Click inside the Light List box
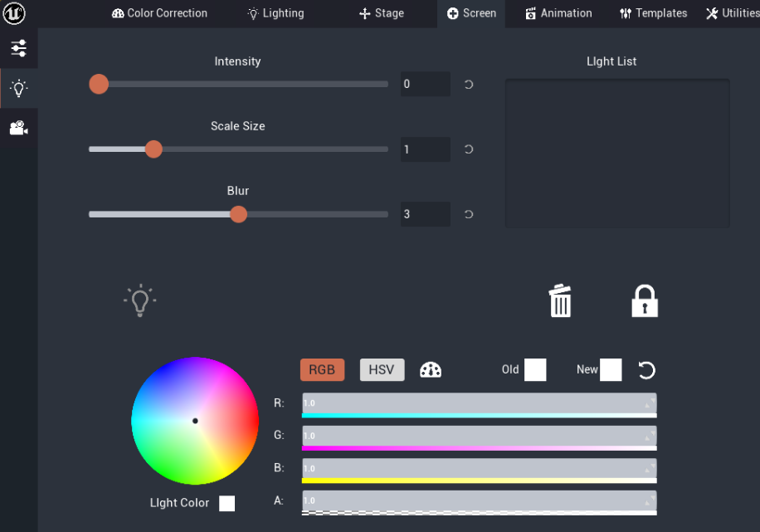Screen dimensions: 760x532 (x=617, y=154)
